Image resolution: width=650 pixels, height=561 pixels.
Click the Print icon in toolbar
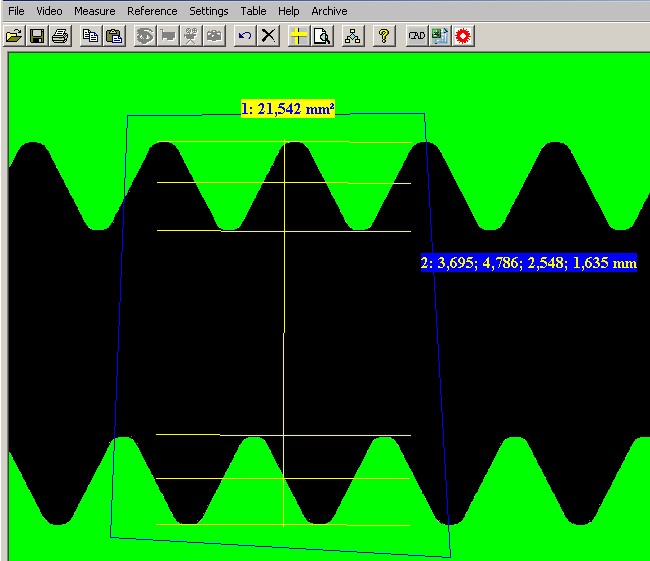[60, 36]
